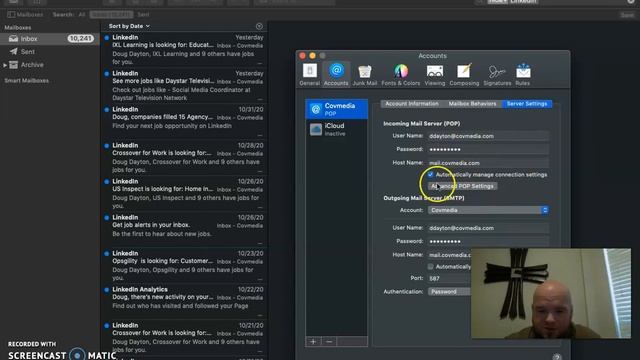The image size is (640, 360).
Task: Open the Archive mailbox in sidebar
Action: point(49,65)
